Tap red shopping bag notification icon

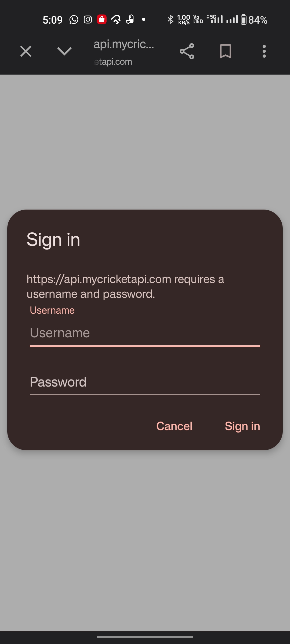click(102, 20)
